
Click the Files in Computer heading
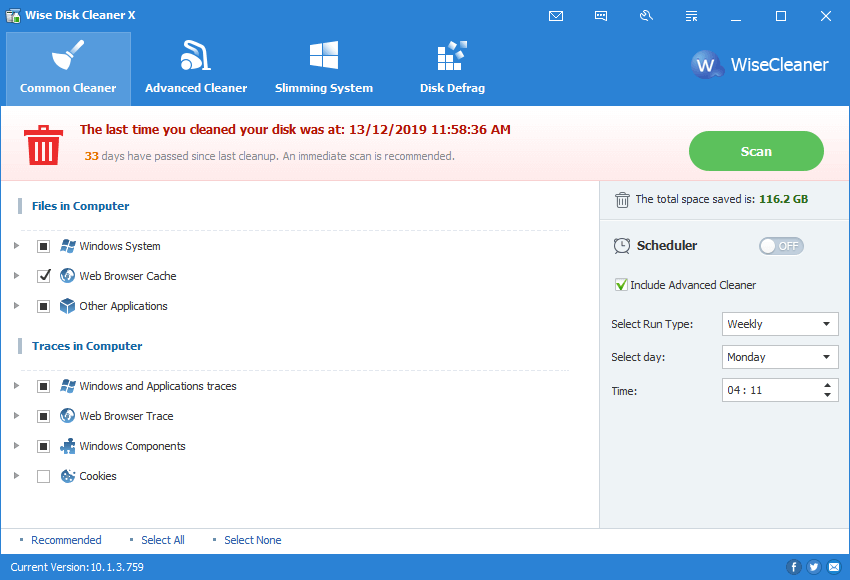(80, 206)
